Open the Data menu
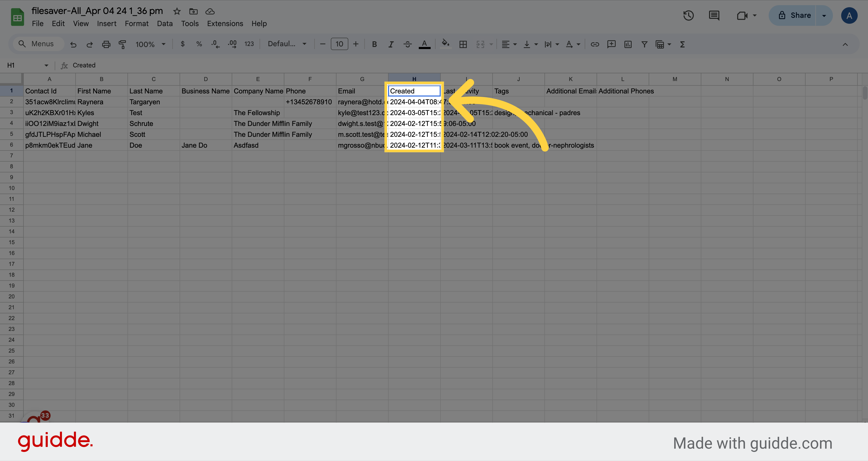The image size is (868, 461). (x=165, y=23)
